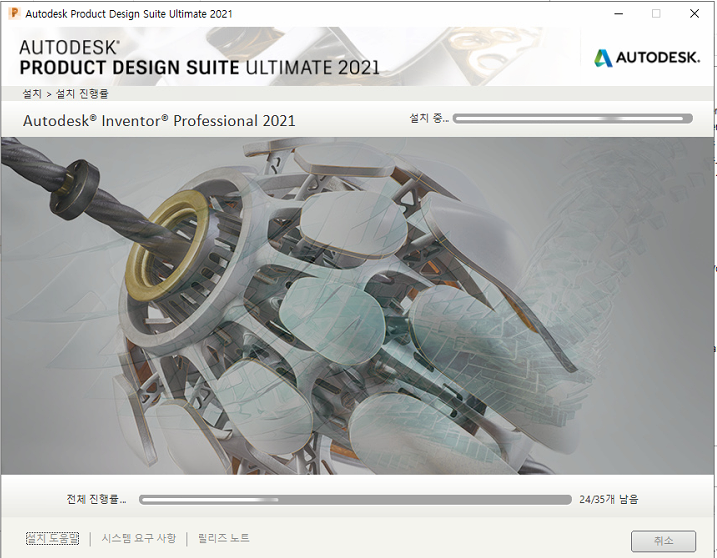Click the 설치 중 progress bar
Viewport: 717px width, 558px height.
click(573, 118)
